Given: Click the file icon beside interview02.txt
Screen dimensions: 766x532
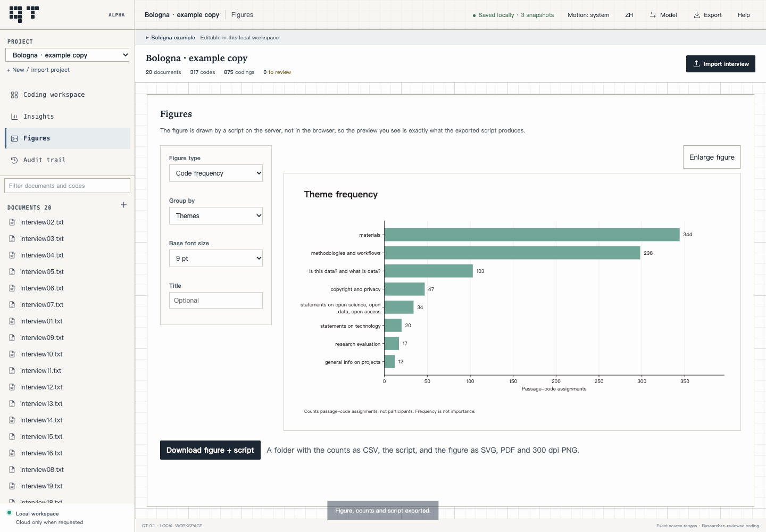Looking at the screenshot, I should pos(12,222).
